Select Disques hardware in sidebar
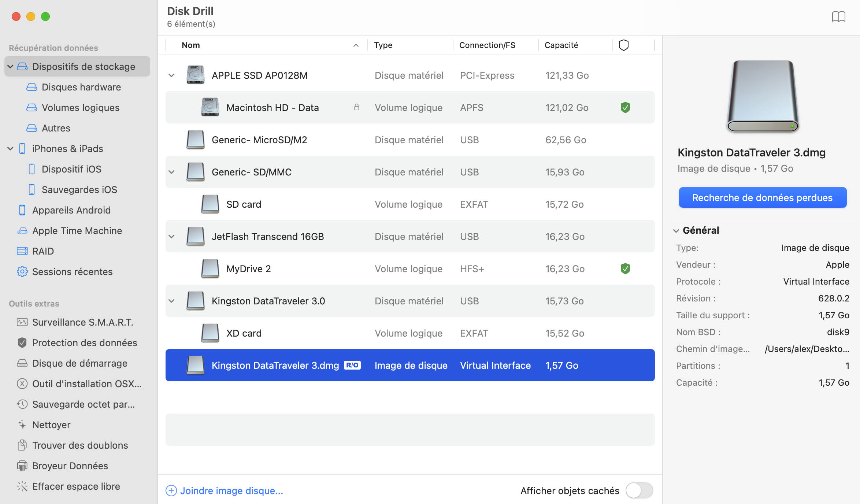Viewport: 860px width, 504px height. [x=74, y=87]
